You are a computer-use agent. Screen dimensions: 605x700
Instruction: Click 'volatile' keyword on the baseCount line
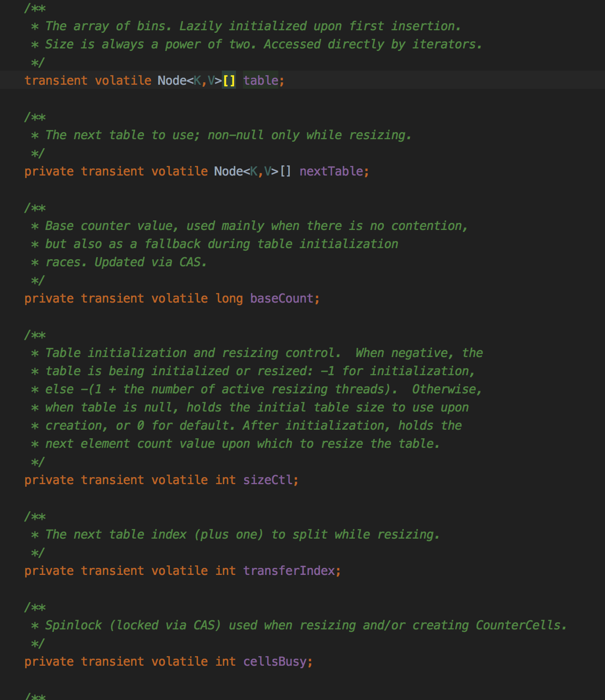click(179, 299)
